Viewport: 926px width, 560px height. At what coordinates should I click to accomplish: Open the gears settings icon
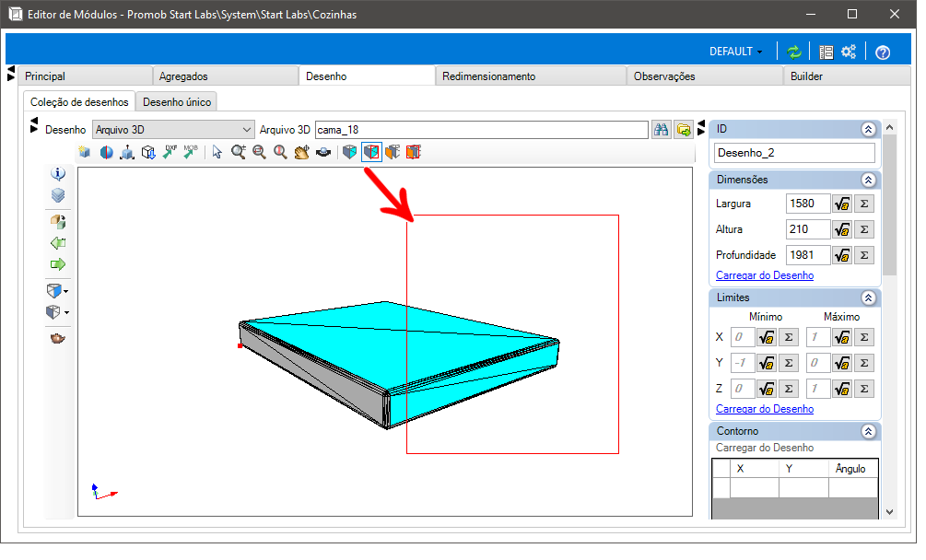point(849,52)
